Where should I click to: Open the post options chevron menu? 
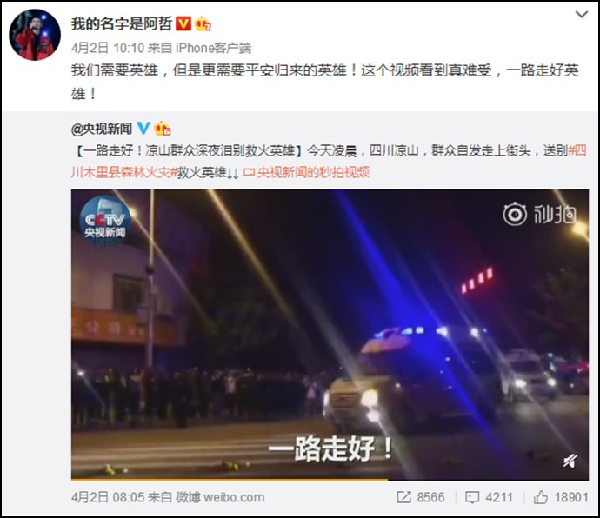[582, 15]
